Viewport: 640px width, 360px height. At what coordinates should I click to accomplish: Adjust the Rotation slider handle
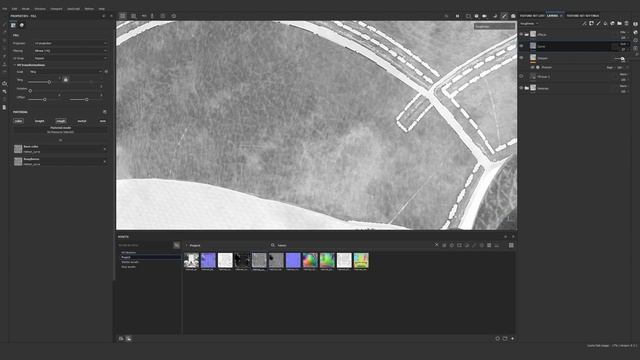[x=30, y=91]
